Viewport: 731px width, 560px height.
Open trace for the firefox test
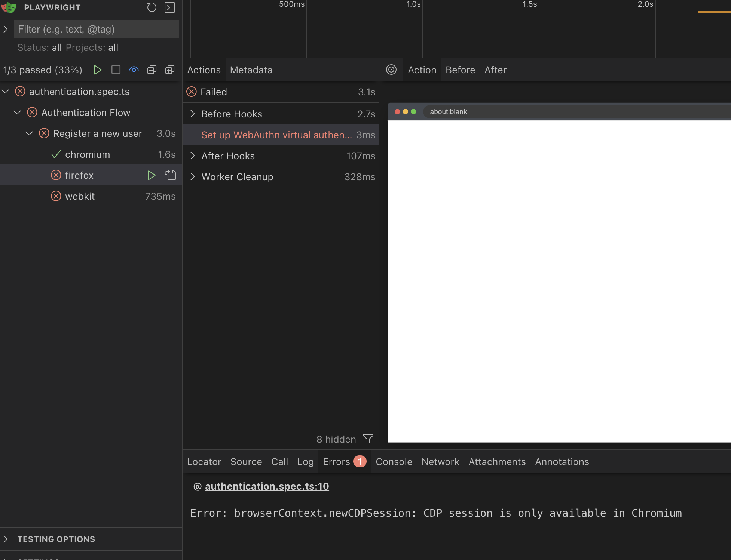pos(170,175)
